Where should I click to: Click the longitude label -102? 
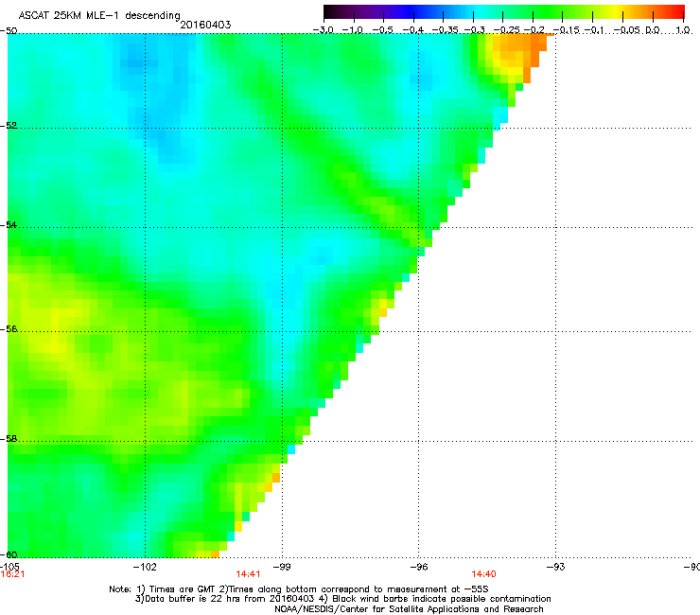pos(145,567)
